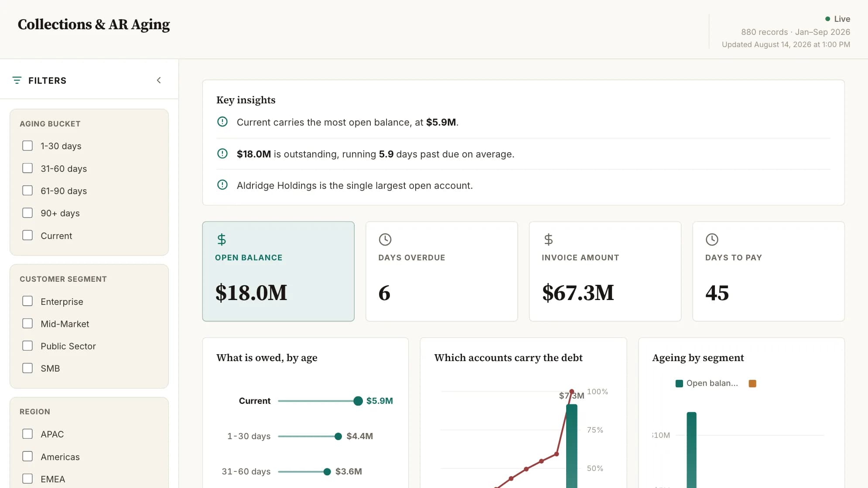Switch to the Invoice Amount metric card

click(605, 271)
